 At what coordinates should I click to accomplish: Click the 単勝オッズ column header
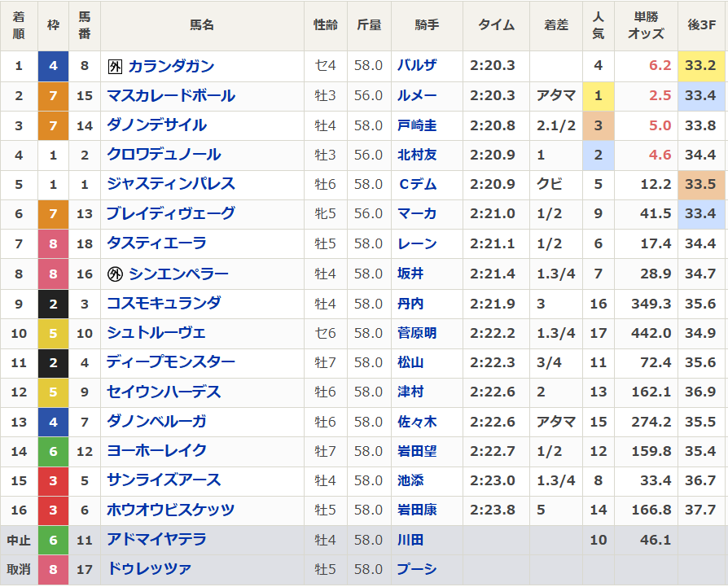646,25
